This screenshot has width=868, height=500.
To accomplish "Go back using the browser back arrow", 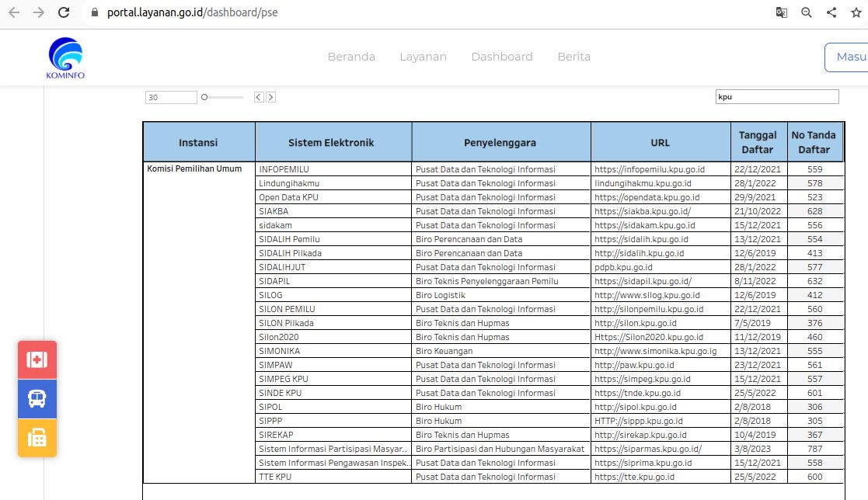I will [x=13, y=12].
